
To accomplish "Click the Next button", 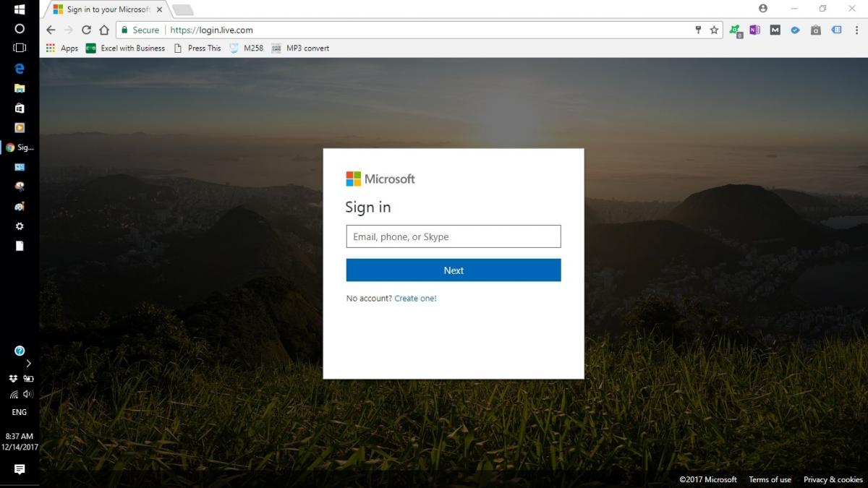I will click(x=454, y=270).
